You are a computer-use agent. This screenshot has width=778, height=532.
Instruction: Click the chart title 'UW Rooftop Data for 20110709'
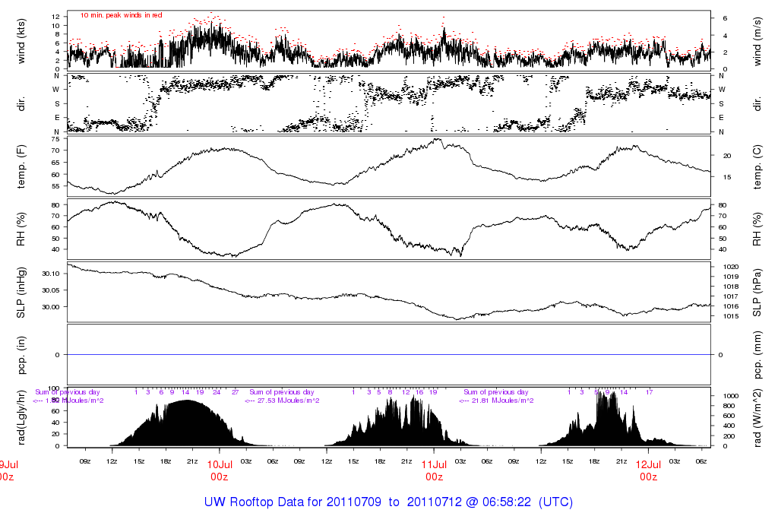tap(293, 502)
